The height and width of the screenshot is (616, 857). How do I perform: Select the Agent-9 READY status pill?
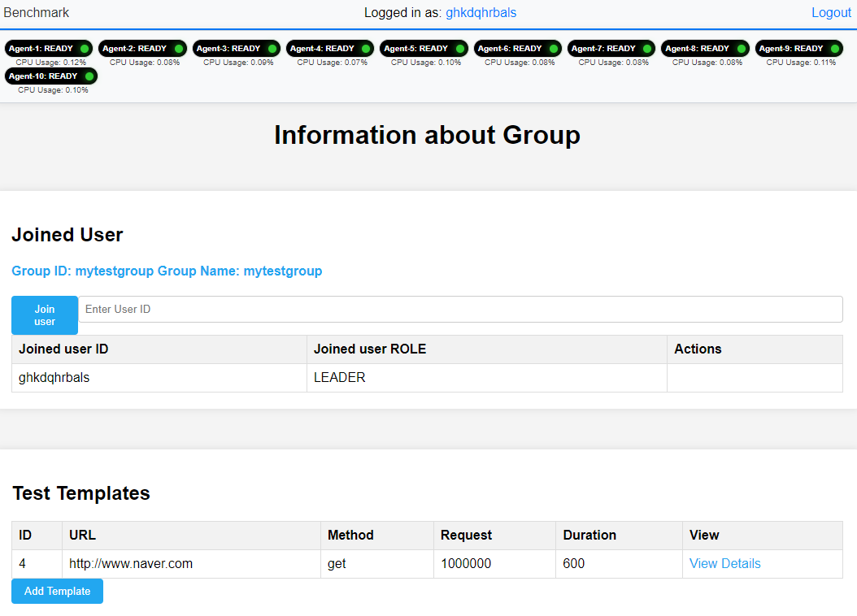(799, 49)
